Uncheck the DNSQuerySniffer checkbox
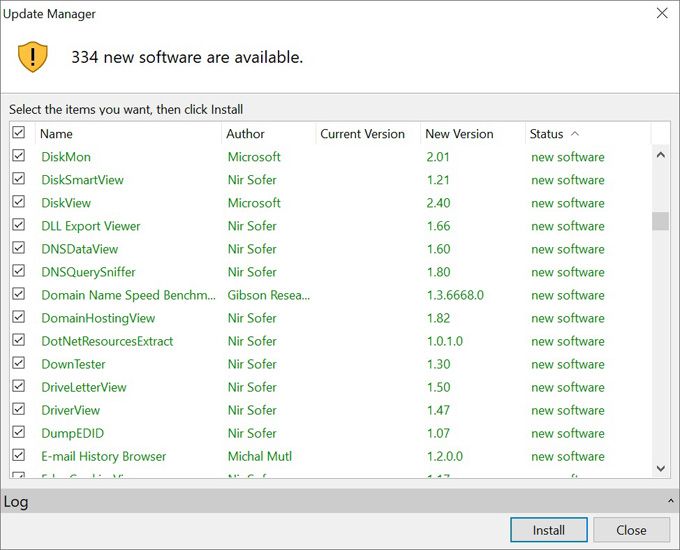The image size is (680, 550). tap(19, 270)
